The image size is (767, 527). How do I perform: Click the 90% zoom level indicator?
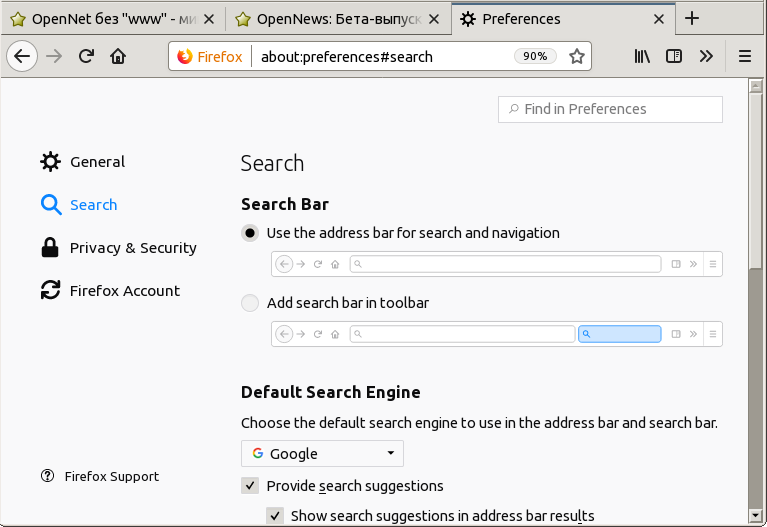[535, 57]
